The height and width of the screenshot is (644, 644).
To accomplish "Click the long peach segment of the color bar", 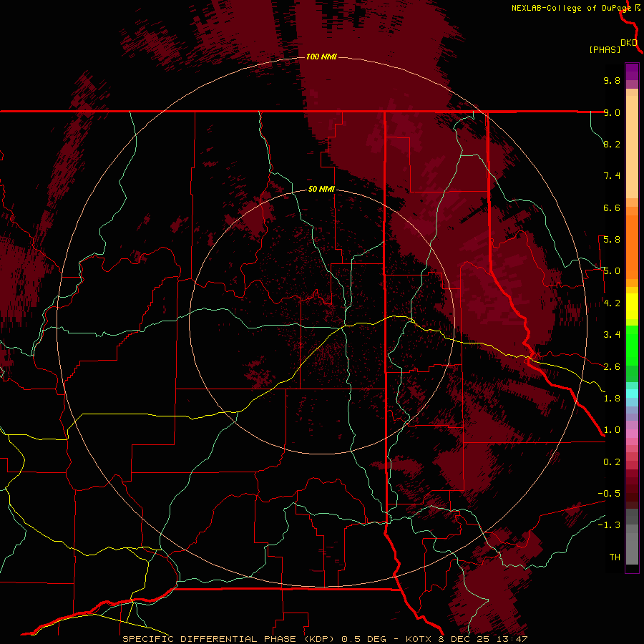I will tap(632, 147).
